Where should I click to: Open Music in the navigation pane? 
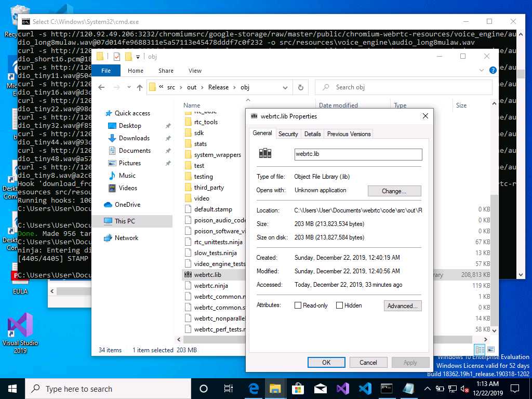[x=127, y=176]
